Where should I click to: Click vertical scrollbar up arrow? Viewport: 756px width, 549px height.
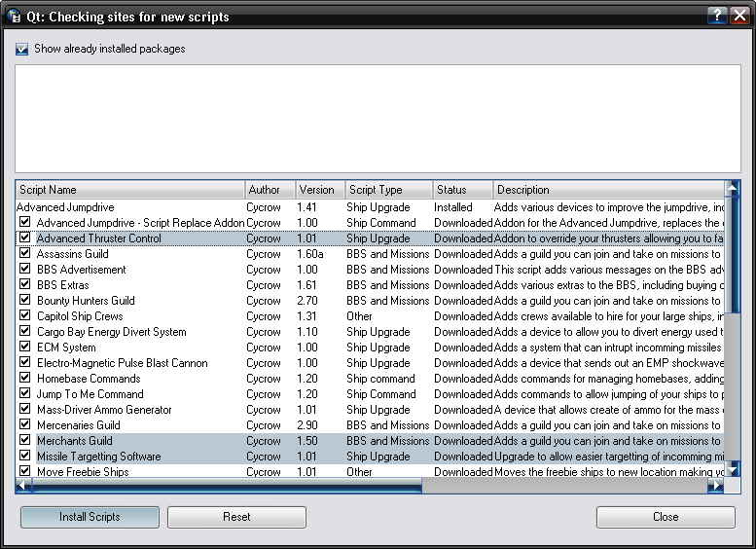[733, 188]
